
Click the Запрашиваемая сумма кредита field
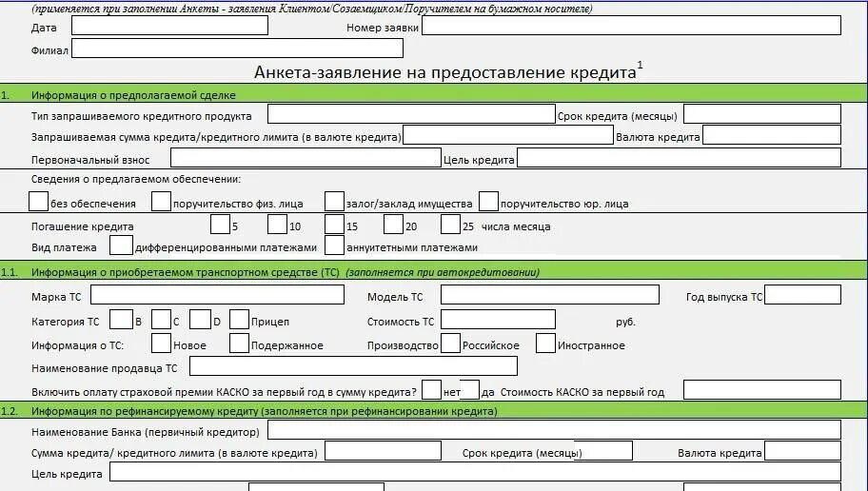coord(508,135)
